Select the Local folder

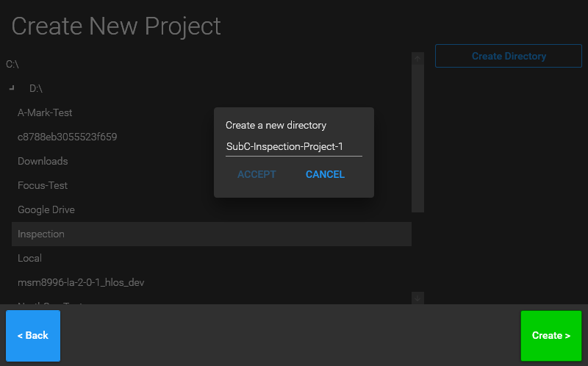pyautogui.click(x=30, y=258)
